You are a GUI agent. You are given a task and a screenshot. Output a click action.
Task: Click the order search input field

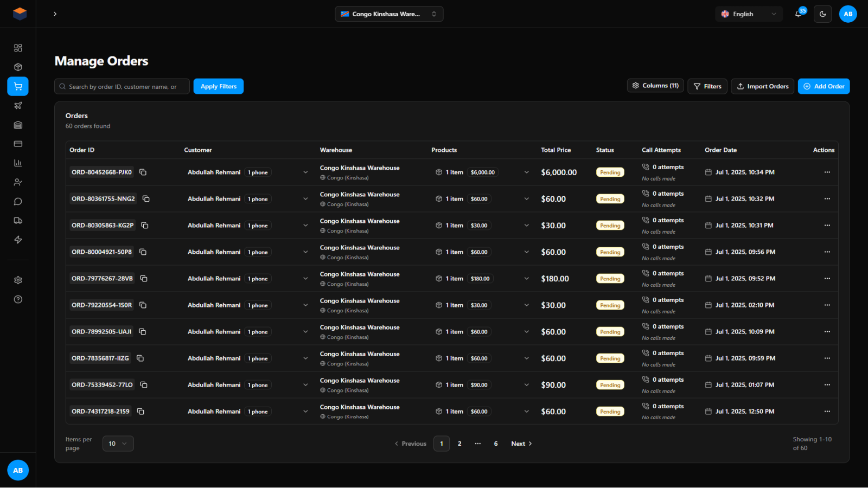122,86
